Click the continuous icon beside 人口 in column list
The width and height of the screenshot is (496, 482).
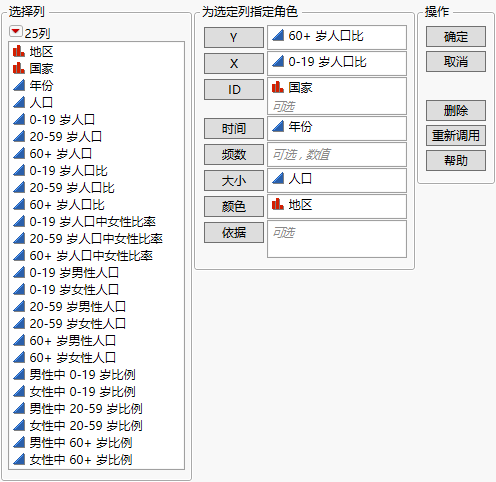(x=19, y=103)
